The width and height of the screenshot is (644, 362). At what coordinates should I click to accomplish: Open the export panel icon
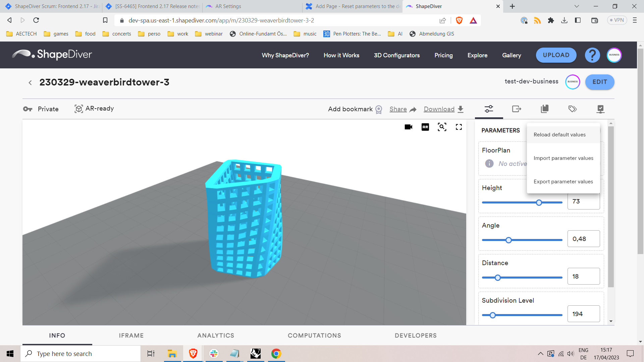point(517,109)
